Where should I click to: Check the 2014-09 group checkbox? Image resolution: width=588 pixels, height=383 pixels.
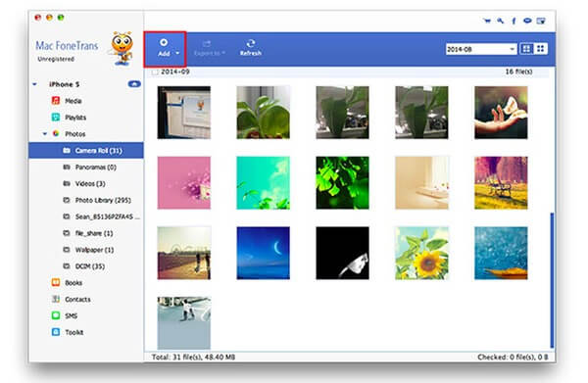point(155,72)
